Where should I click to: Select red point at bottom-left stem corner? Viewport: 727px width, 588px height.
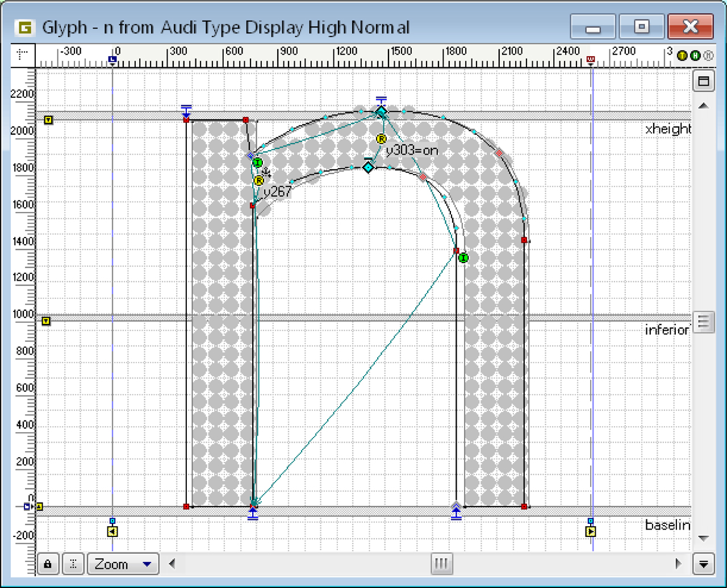(x=186, y=506)
